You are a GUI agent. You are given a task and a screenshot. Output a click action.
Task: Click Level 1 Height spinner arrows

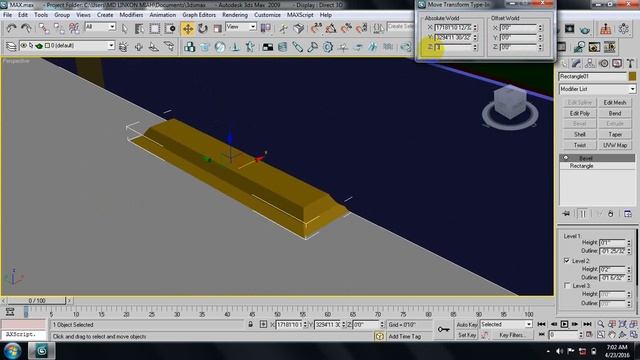coord(629,242)
